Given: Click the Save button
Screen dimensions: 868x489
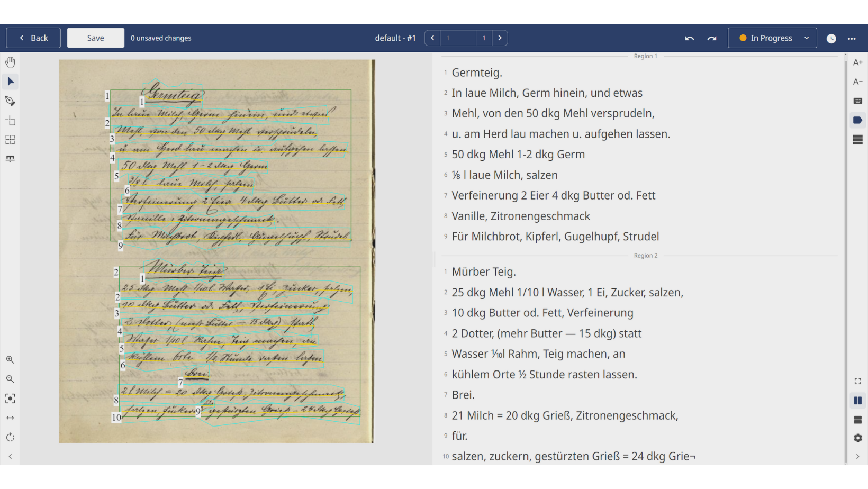Looking at the screenshot, I should tap(95, 38).
